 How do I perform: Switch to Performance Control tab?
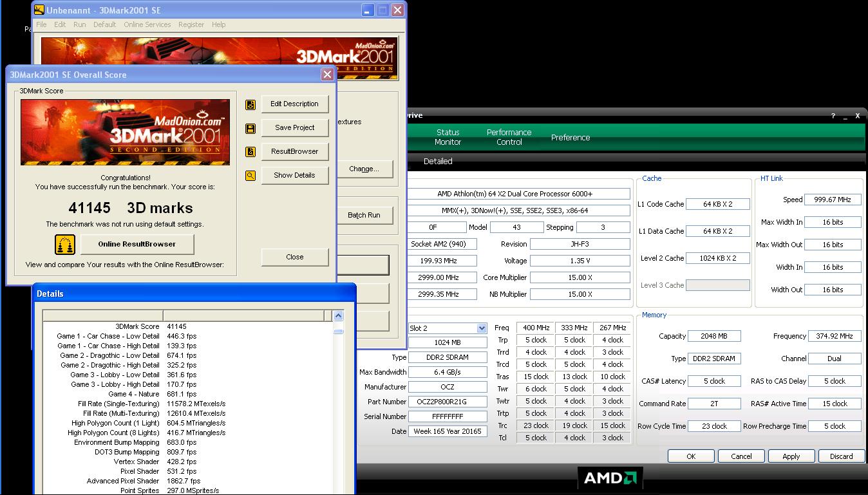click(x=509, y=137)
